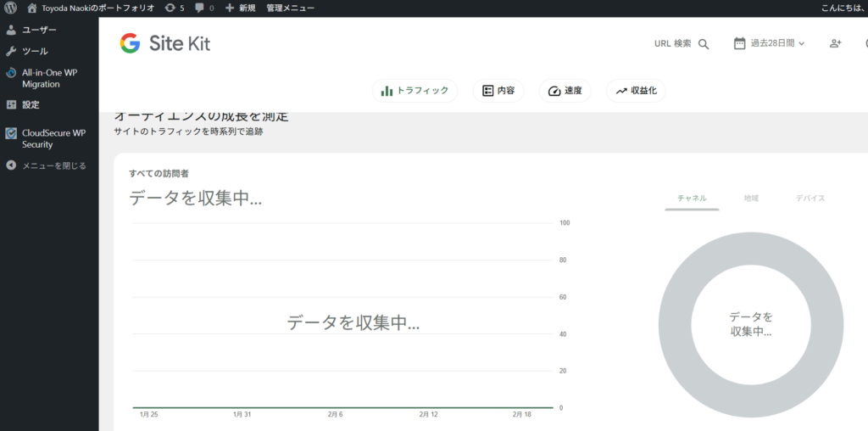Click the URL search magnifier icon
The width and height of the screenshot is (868, 431).
704,44
